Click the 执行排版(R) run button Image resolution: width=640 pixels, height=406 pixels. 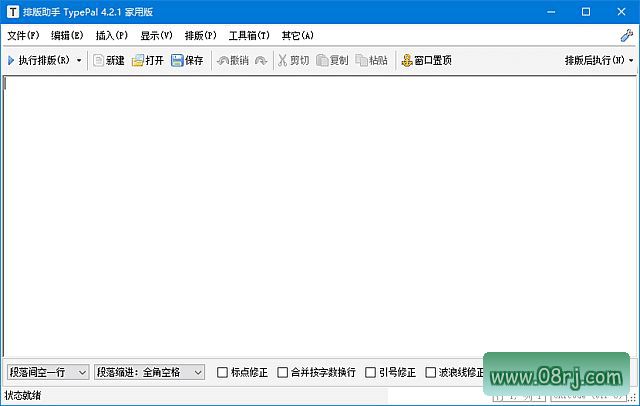(x=38, y=60)
